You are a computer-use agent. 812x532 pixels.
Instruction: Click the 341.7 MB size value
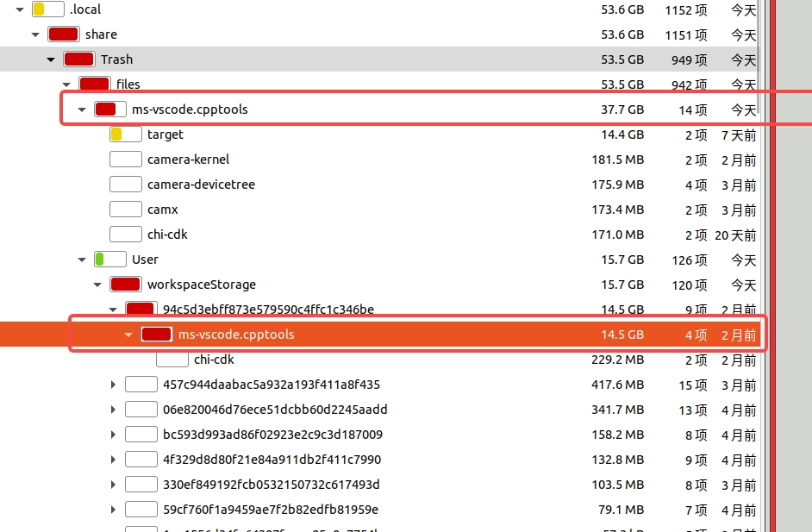click(617, 410)
